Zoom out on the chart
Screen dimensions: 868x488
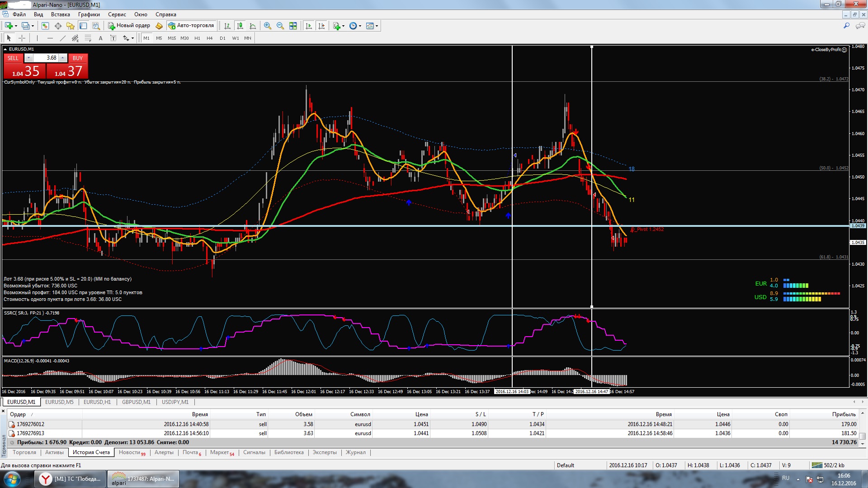pos(280,26)
